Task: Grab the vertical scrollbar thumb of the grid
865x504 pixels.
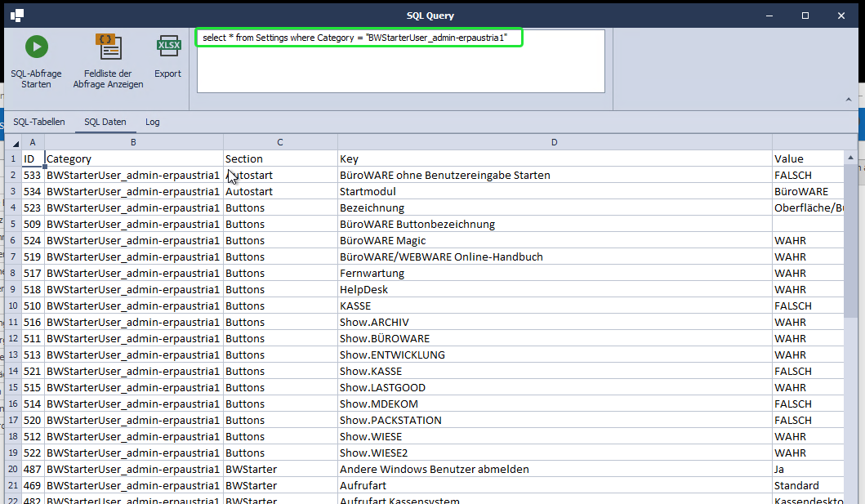Action: pyautogui.click(x=850, y=240)
